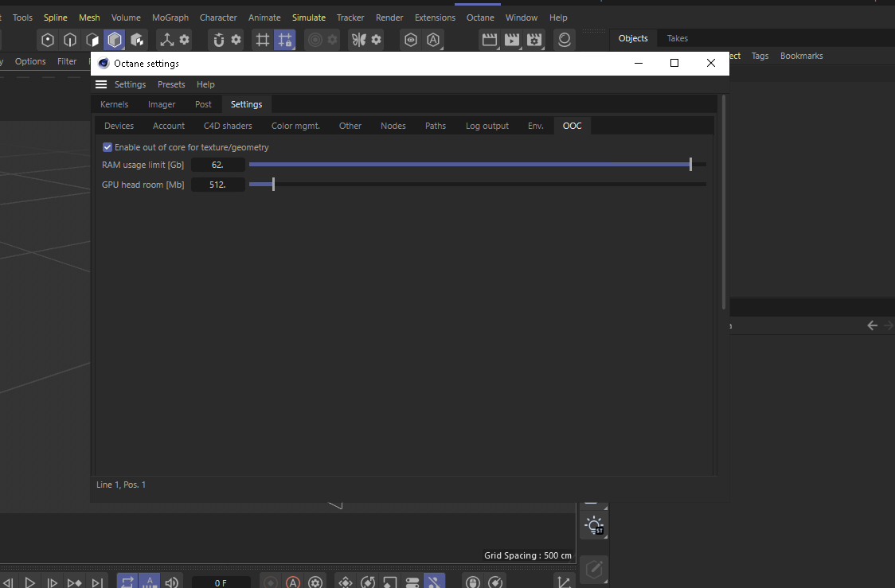Toggle autokeying red A button

pyautogui.click(x=293, y=582)
